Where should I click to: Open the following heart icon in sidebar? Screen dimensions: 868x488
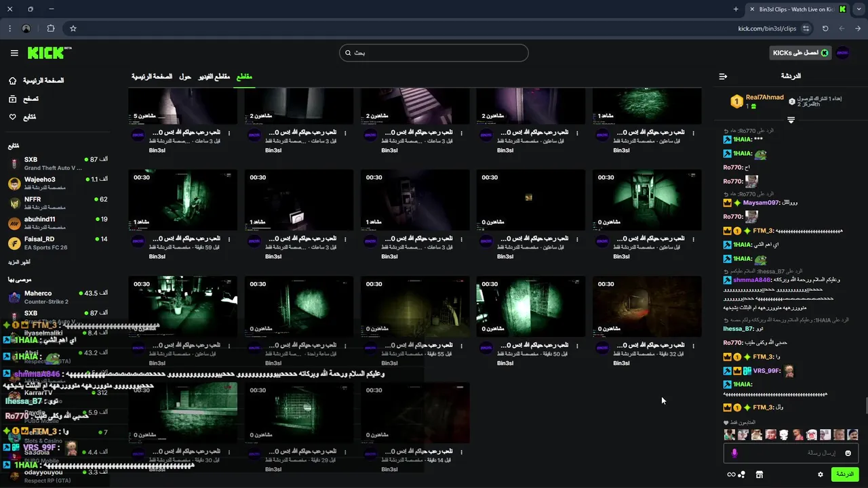[12, 117]
